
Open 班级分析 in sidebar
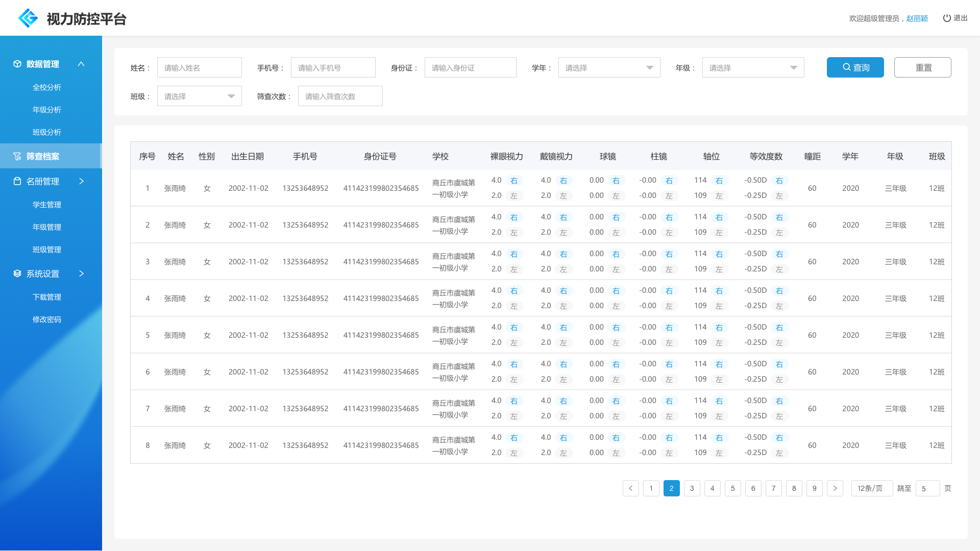(x=47, y=132)
